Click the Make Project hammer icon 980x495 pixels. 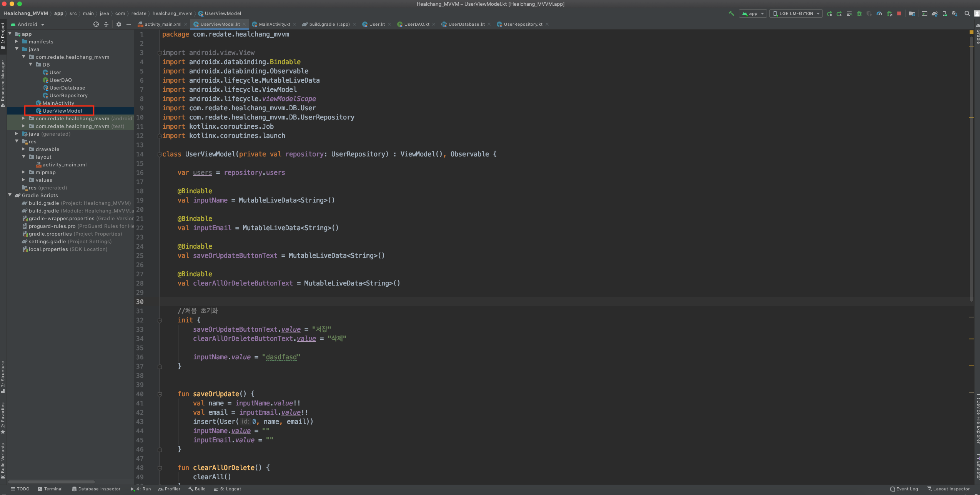coord(731,13)
